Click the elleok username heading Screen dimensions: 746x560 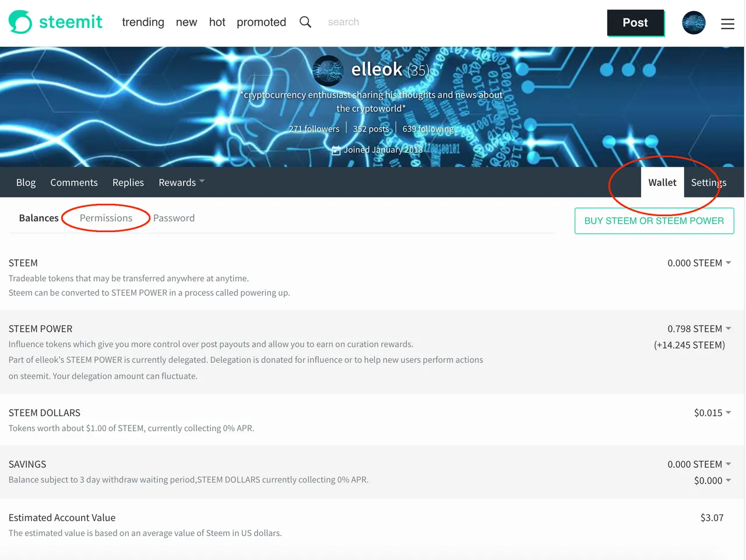coord(376,69)
